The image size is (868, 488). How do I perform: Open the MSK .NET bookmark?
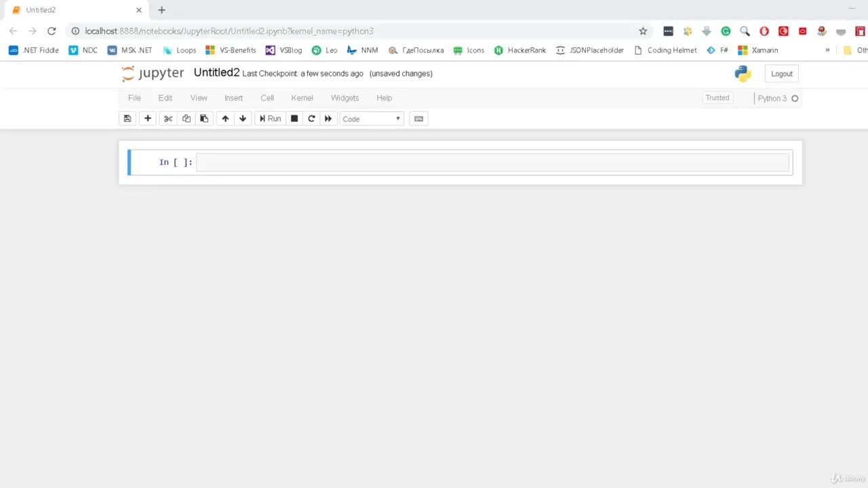130,50
